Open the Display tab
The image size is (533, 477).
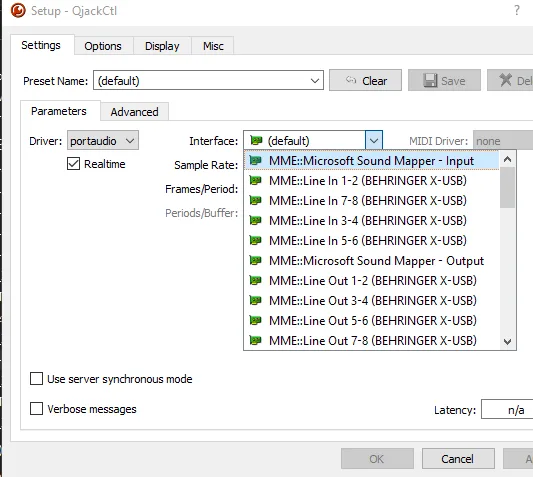(x=162, y=46)
